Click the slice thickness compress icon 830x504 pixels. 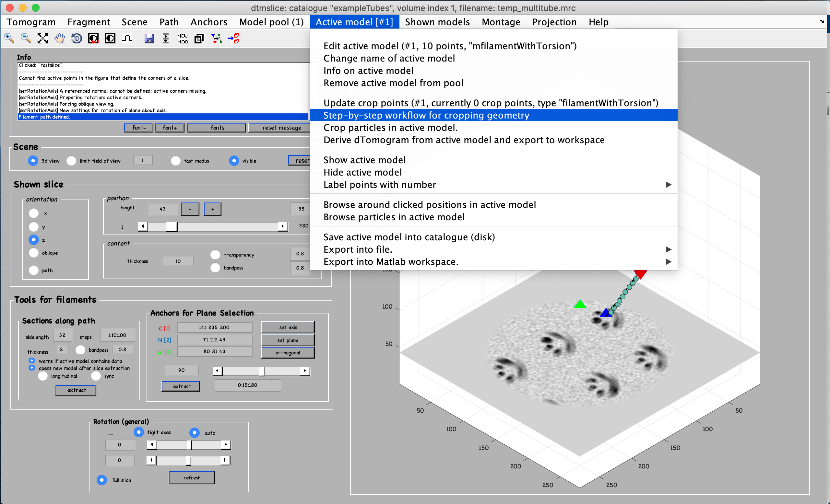coord(166,38)
